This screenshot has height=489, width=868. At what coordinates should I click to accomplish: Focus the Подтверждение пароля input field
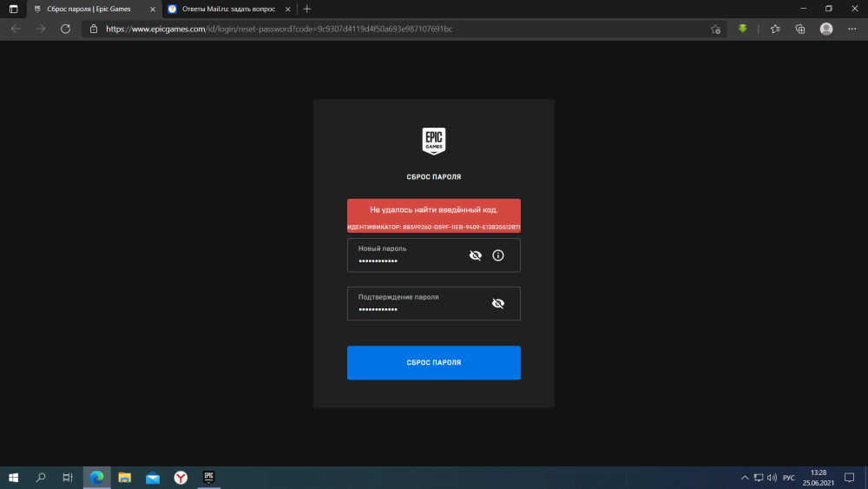433,303
